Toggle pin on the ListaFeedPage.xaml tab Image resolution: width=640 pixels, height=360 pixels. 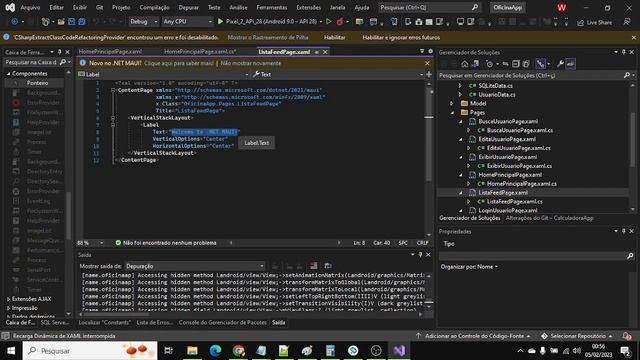317,52
